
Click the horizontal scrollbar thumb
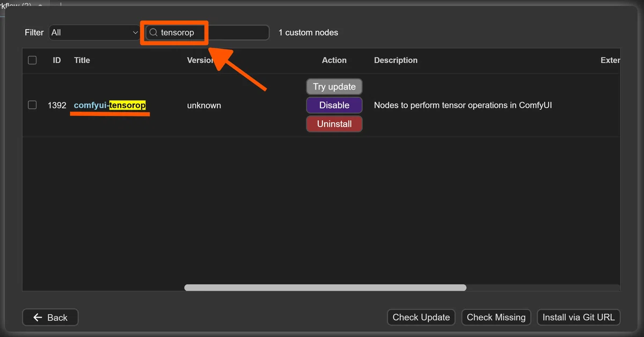[x=325, y=288]
